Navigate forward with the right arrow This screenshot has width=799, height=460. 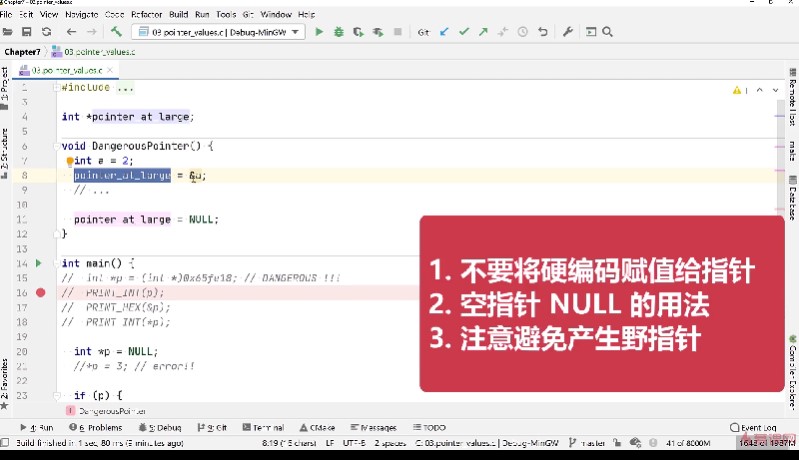click(91, 32)
